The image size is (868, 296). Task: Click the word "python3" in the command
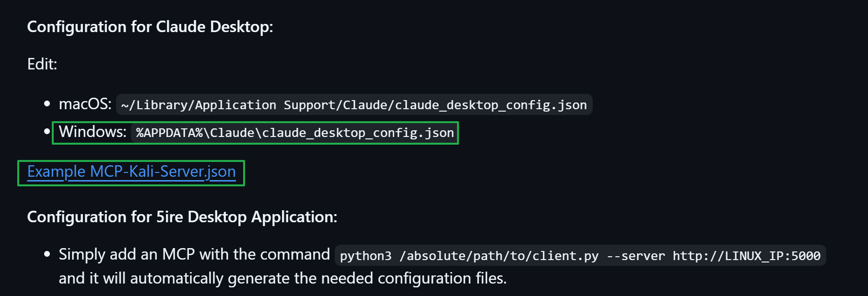[365, 256]
